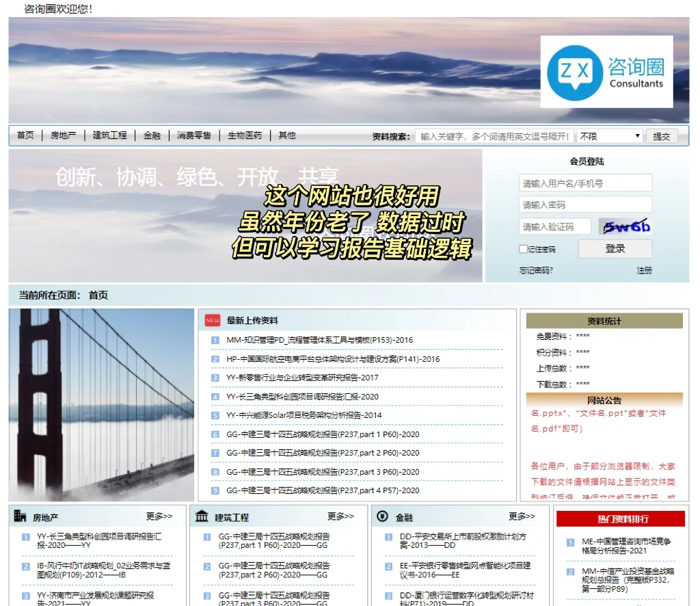Click the red NEW icon beside 最新上传资料
The height and width of the screenshot is (606, 700).
point(213,320)
